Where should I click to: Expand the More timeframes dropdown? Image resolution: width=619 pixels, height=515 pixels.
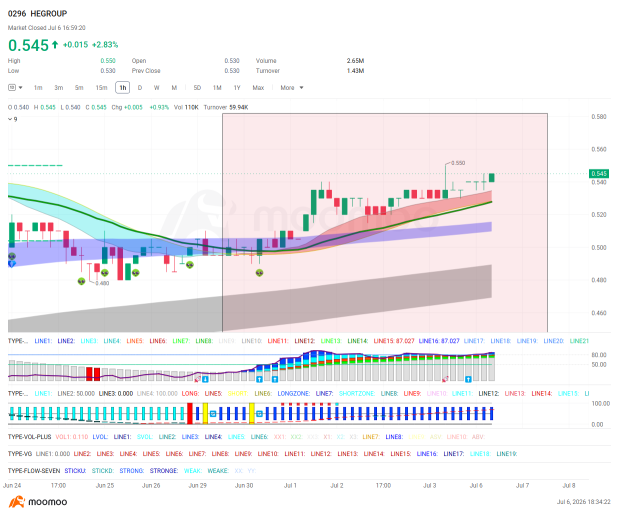coord(292,88)
